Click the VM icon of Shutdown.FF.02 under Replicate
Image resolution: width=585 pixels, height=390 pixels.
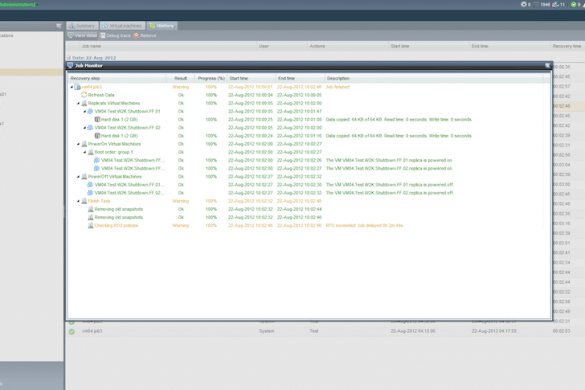pyautogui.click(x=91, y=128)
